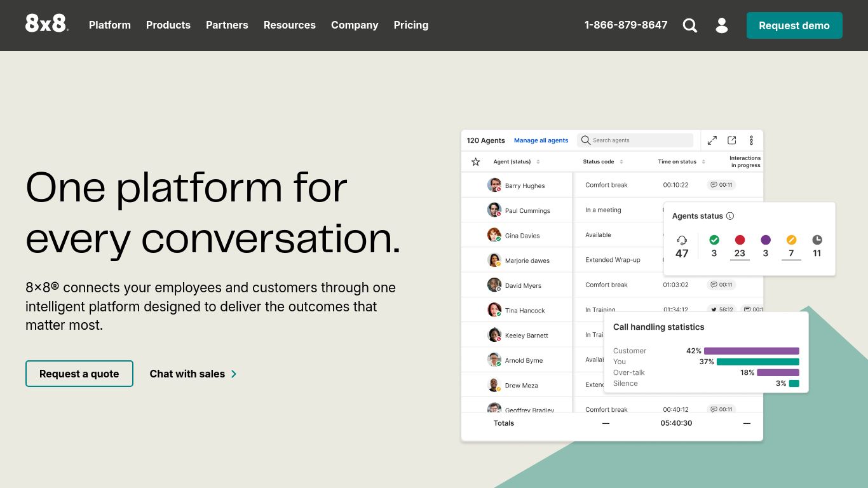Open the three-dot more options menu
Image resolution: width=868 pixels, height=488 pixels.
(751, 140)
